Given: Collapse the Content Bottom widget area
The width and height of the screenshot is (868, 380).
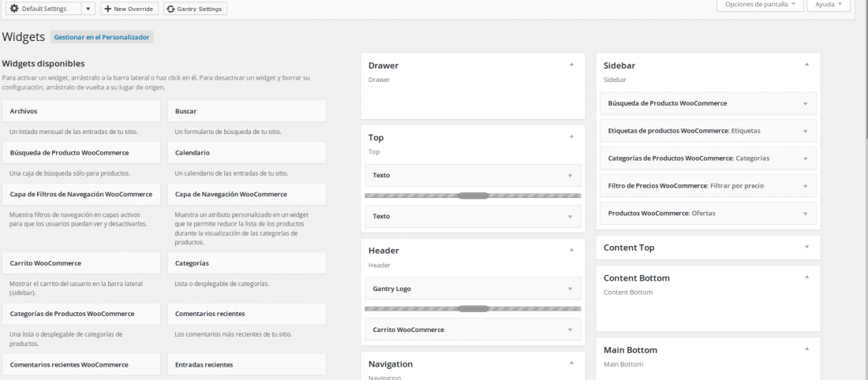Looking at the screenshot, I should pos(806,278).
